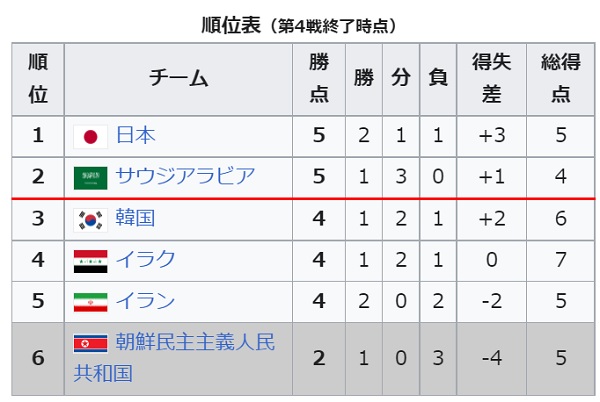Open the イラン team link
The image size is (600, 402).
point(145,300)
